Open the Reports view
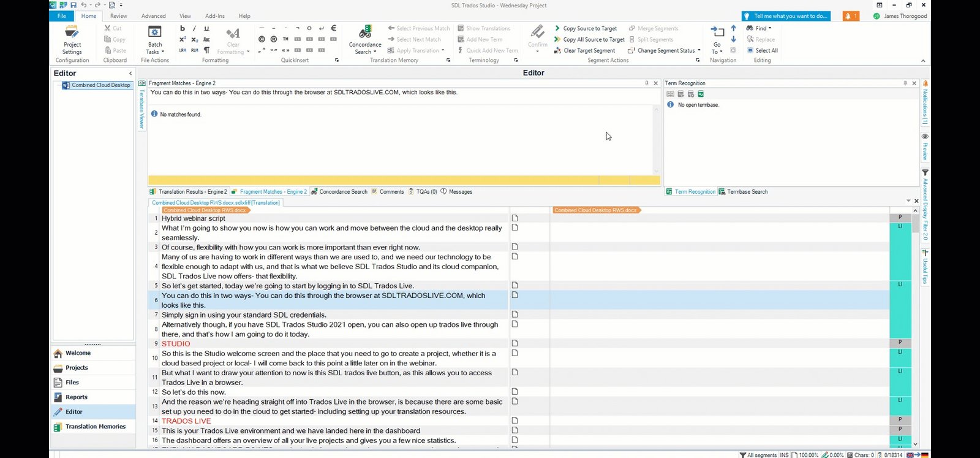This screenshot has height=458, width=980. click(x=94, y=397)
